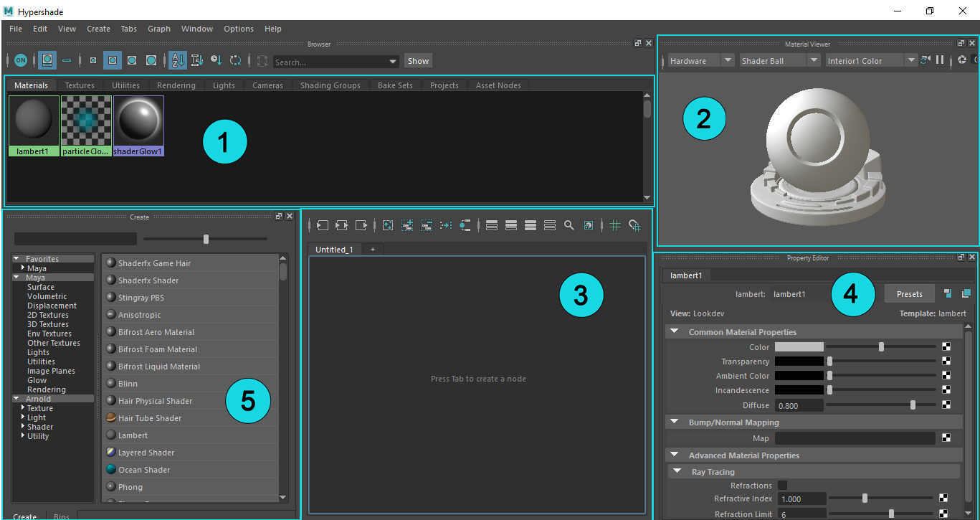Collapse the Common Material Properties section
This screenshot has width=980, height=520.
(675, 332)
